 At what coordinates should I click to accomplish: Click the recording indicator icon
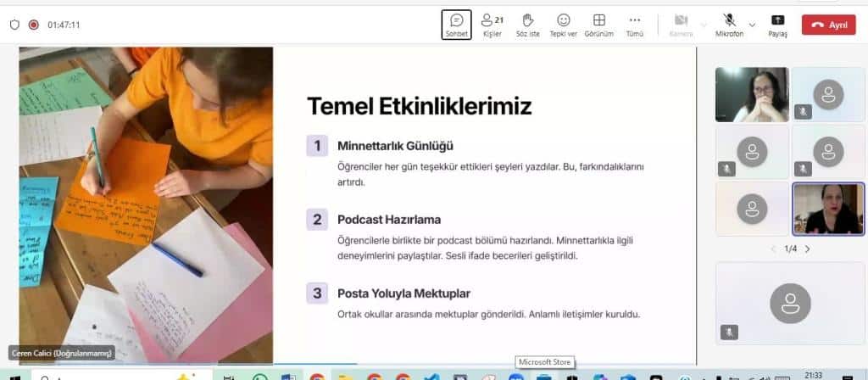click(34, 25)
